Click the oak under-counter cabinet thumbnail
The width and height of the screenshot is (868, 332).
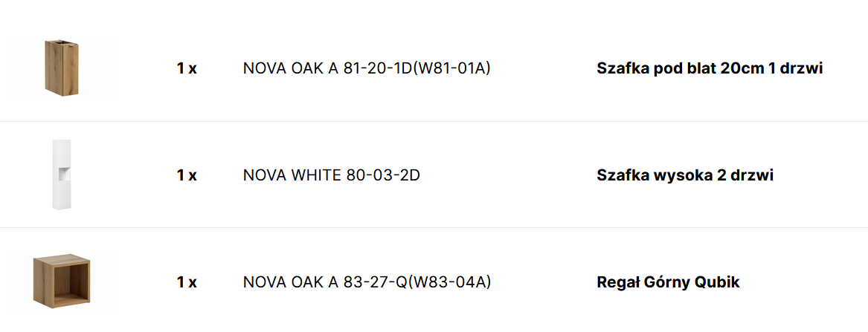(61, 68)
